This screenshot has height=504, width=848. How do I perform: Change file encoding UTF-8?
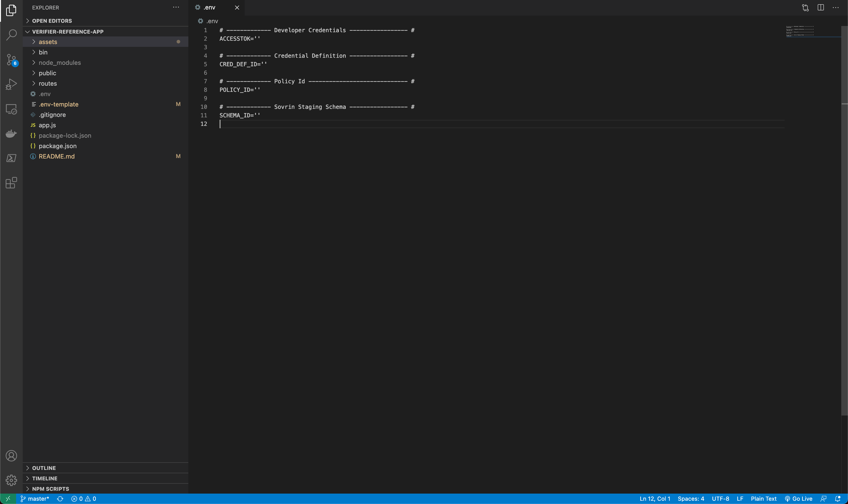720,499
